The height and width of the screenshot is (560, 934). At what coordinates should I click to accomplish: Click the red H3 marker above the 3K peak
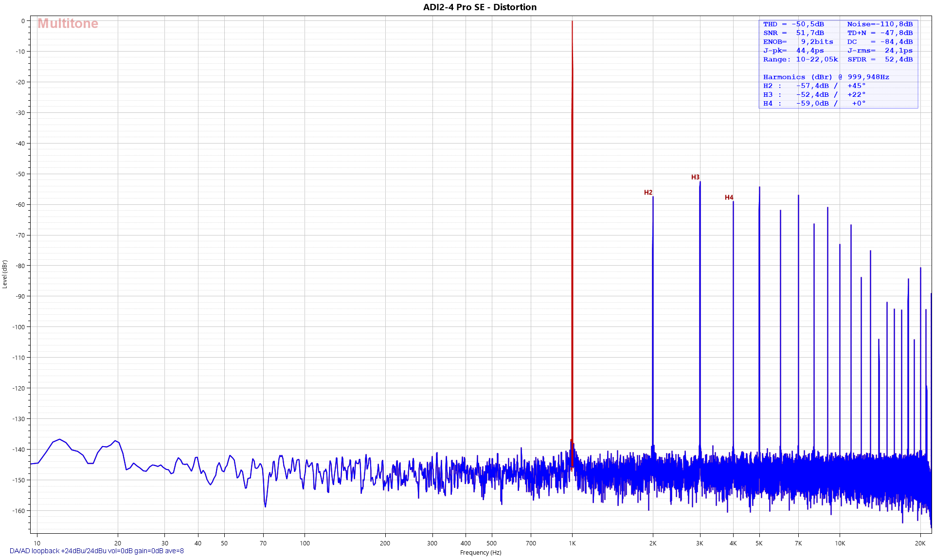tap(695, 177)
